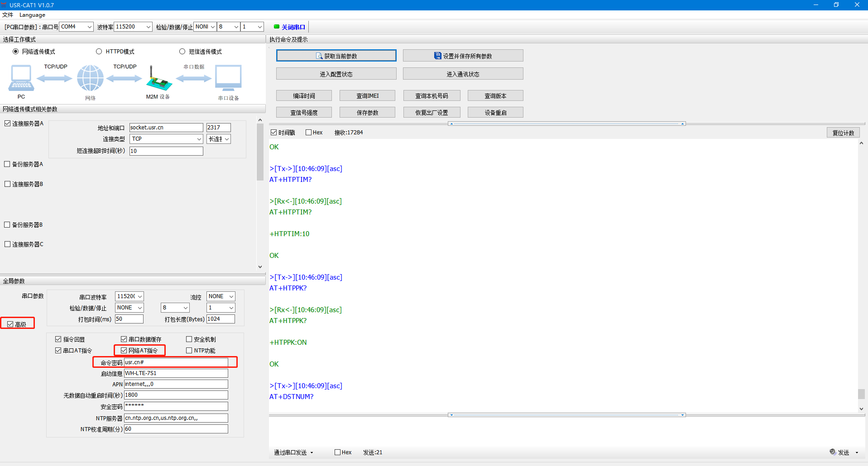Toggle 指令回显 checkbox
The height and width of the screenshot is (466, 868).
click(x=58, y=339)
